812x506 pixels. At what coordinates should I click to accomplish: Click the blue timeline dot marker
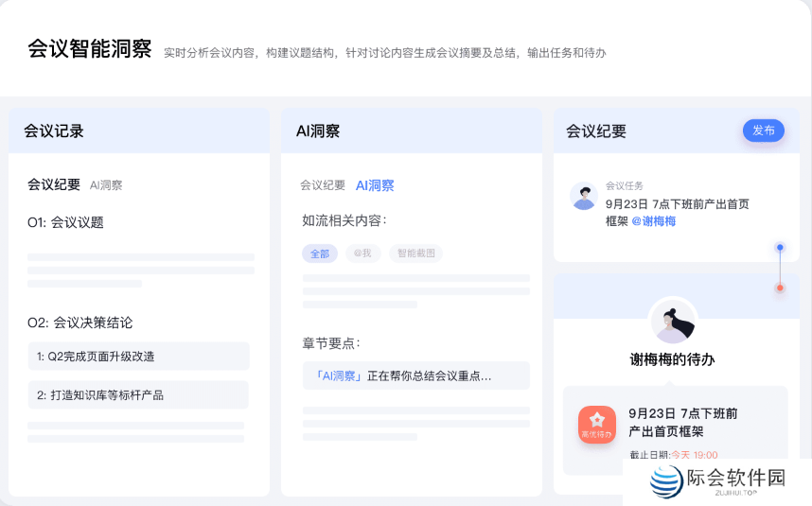[x=780, y=248]
